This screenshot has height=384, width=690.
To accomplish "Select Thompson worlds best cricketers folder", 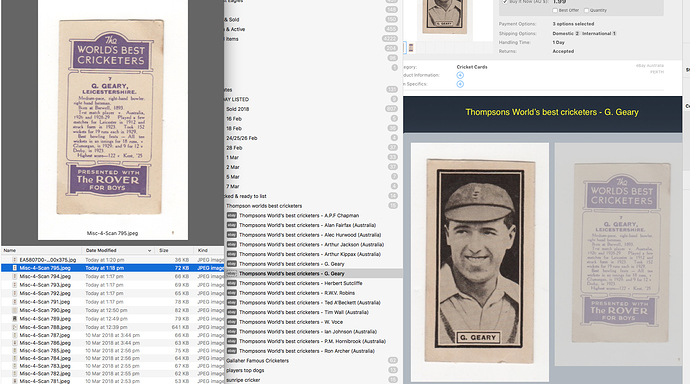I will coord(264,206).
